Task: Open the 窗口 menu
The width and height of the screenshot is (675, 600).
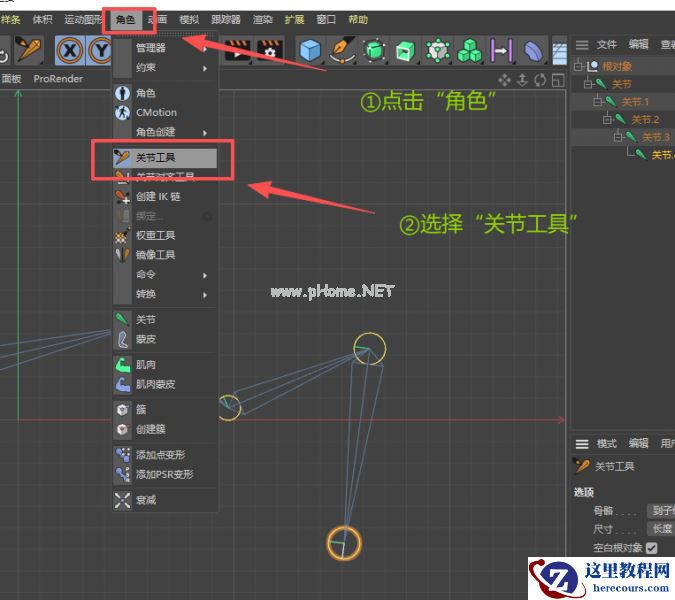Action: [x=326, y=20]
